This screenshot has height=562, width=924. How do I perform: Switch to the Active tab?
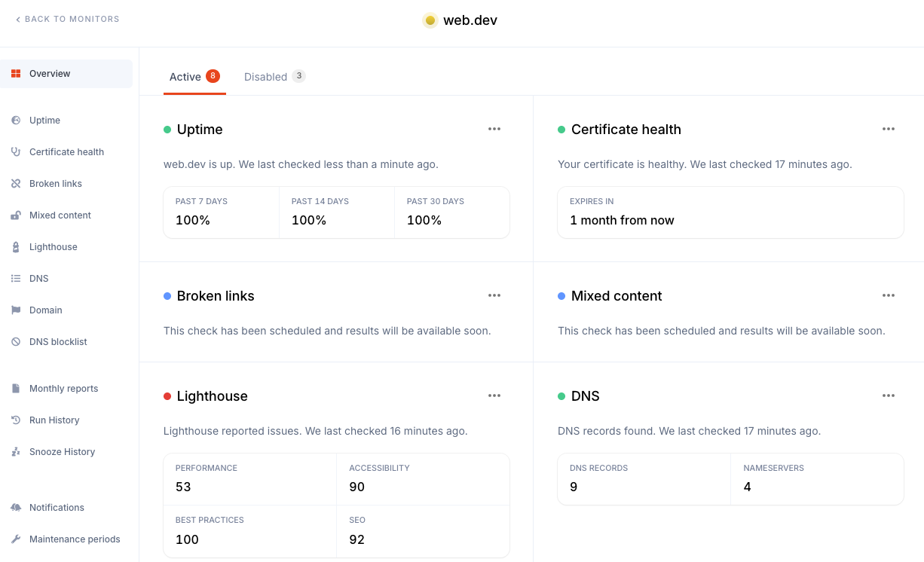click(x=194, y=77)
